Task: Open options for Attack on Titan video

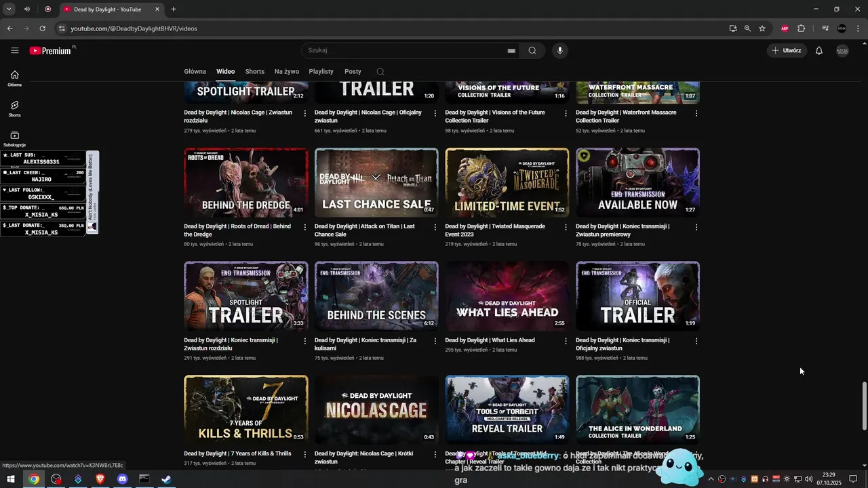Action: [435, 227]
